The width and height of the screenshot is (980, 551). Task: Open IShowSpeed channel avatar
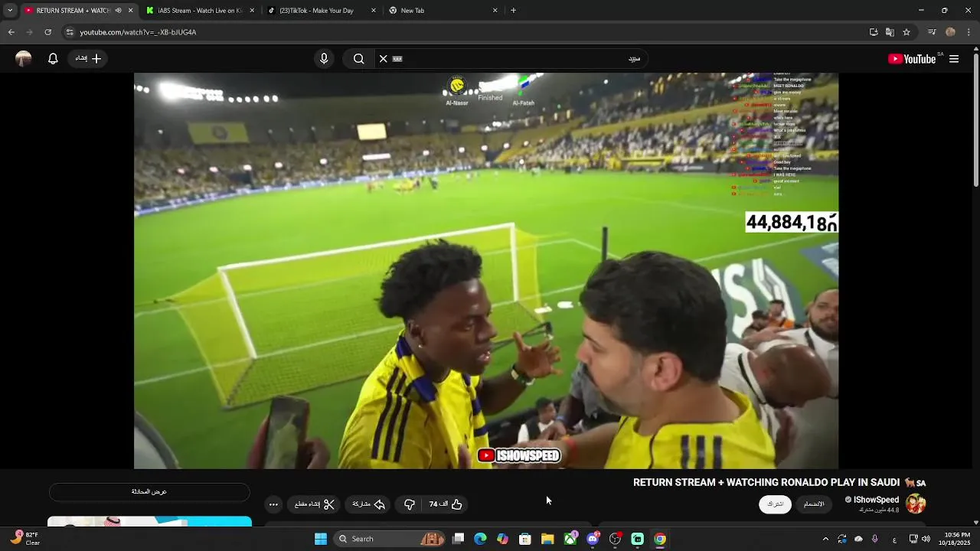tap(916, 504)
